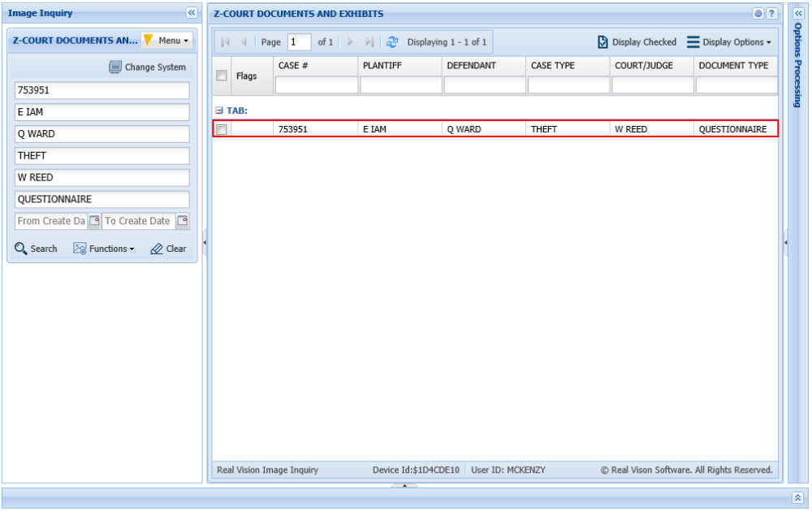Refresh the document results grid
Image resolution: width=812 pixels, height=511 pixels.
coord(391,41)
